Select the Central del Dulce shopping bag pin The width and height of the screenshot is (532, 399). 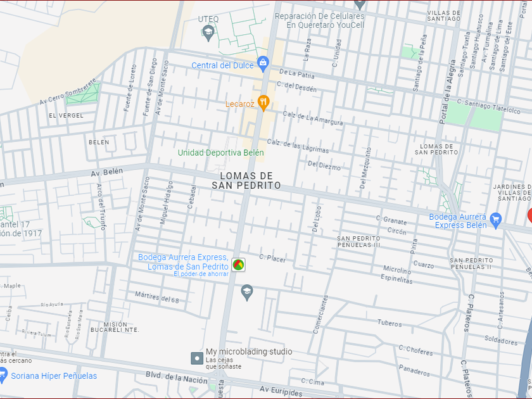coord(263,64)
